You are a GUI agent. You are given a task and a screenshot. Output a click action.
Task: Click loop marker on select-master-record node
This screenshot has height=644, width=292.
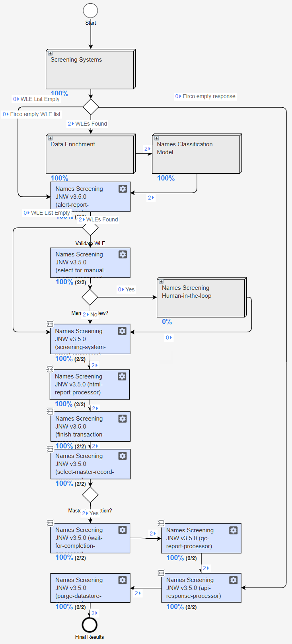point(50,449)
